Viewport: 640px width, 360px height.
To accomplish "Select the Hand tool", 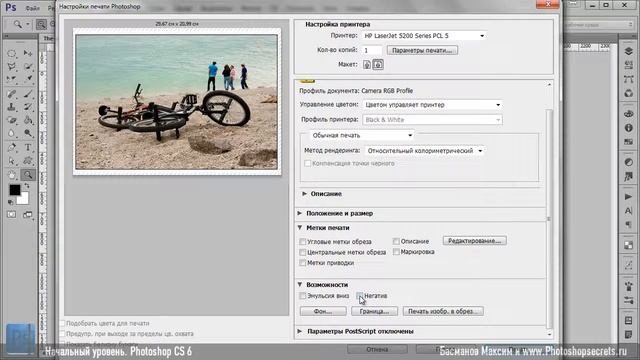I will point(11,175).
